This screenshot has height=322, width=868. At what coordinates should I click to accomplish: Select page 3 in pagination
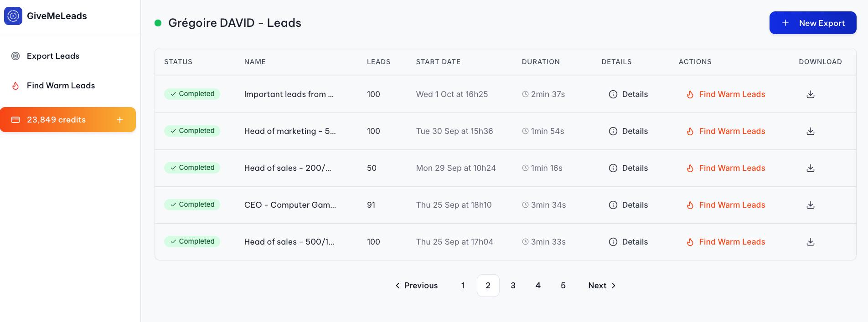click(x=513, y=286)
